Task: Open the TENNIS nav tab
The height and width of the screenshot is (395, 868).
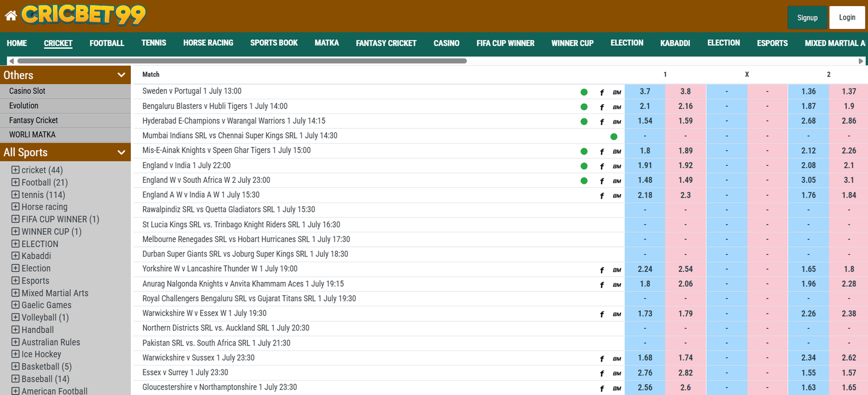Action: (x=154, y=43)
